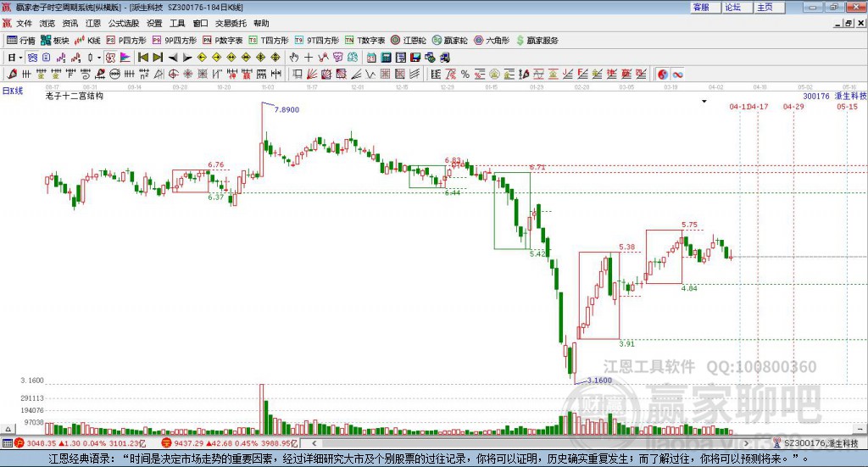Click the percent sign drawing tool
The width and height of the screenshot is (868, 467).
coord(465,75)
